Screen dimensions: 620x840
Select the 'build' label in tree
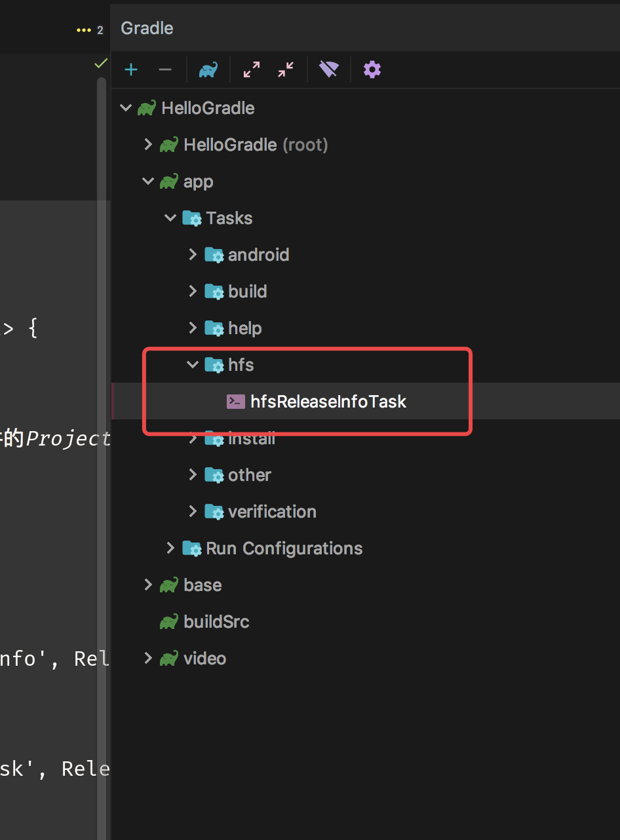tap(248, 292)
